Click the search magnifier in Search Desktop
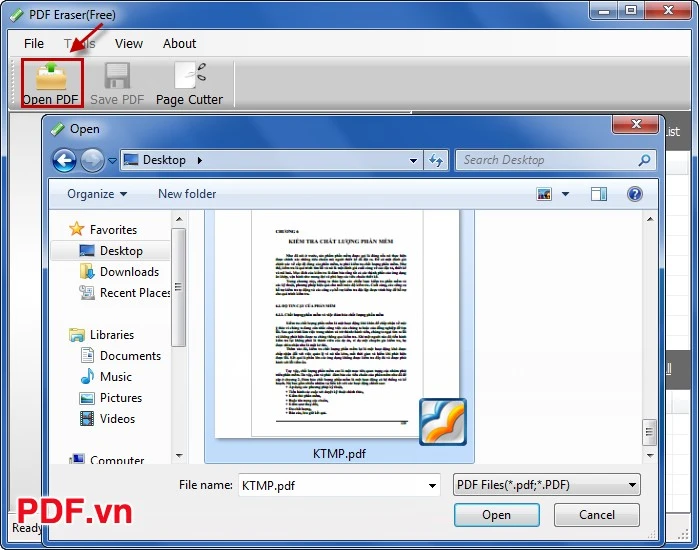The height and width of the screenshot is (550, 699). [x=644, y=160]
